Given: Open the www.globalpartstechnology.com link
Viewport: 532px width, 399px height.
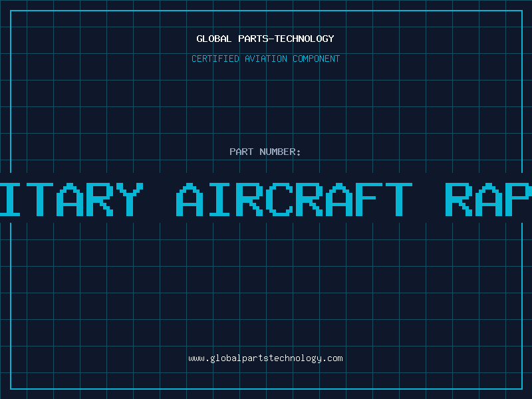Looking at the screenshot, I should coord(265,358).
